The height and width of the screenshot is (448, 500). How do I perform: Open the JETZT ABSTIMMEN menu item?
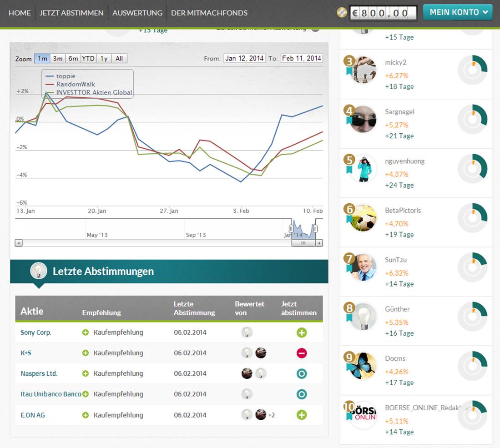point(71,13)
